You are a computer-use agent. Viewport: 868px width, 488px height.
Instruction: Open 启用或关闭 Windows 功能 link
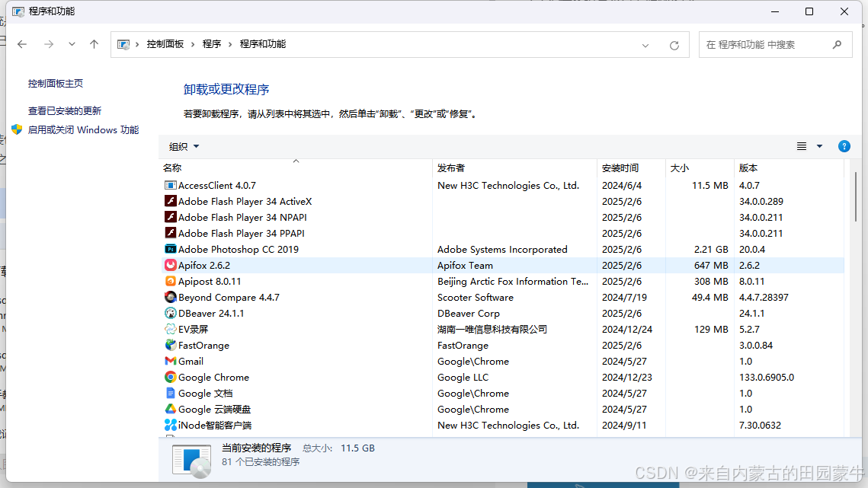pyautogui.click(x=83, y=130)
